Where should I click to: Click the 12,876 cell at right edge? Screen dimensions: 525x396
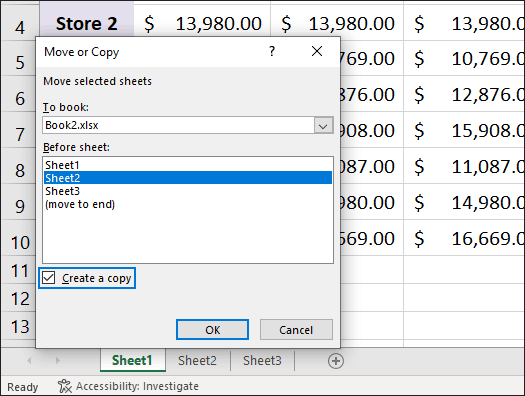point(464,94)
